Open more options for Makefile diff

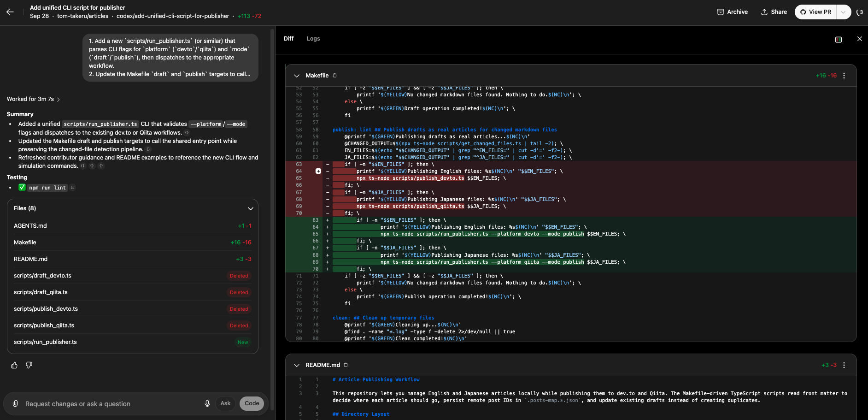pyautogui.click(x=844, y=76)
